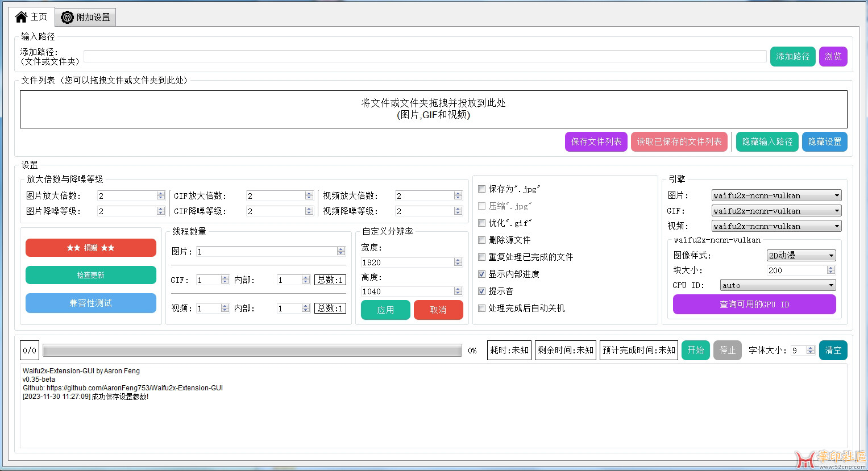This screenshot has height=471, width=868.
Task: Click the 字体大小 stepper arrows
Action: click(811, 350)
